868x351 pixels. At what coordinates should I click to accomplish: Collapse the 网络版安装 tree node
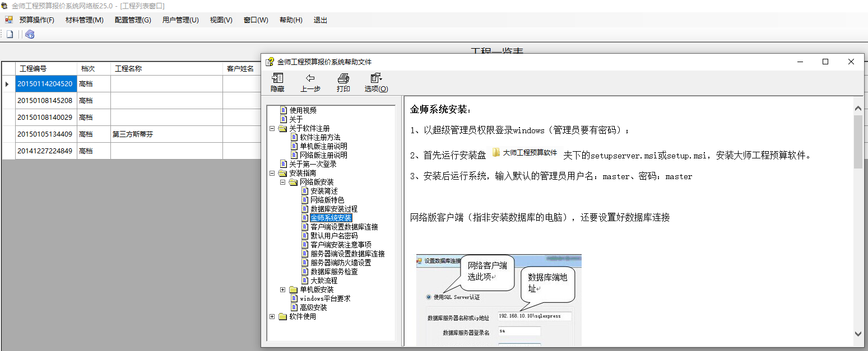283,182
